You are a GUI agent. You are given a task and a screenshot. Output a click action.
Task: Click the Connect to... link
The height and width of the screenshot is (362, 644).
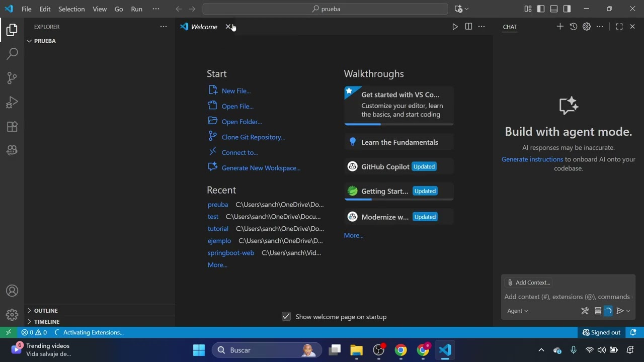(239, 152)
